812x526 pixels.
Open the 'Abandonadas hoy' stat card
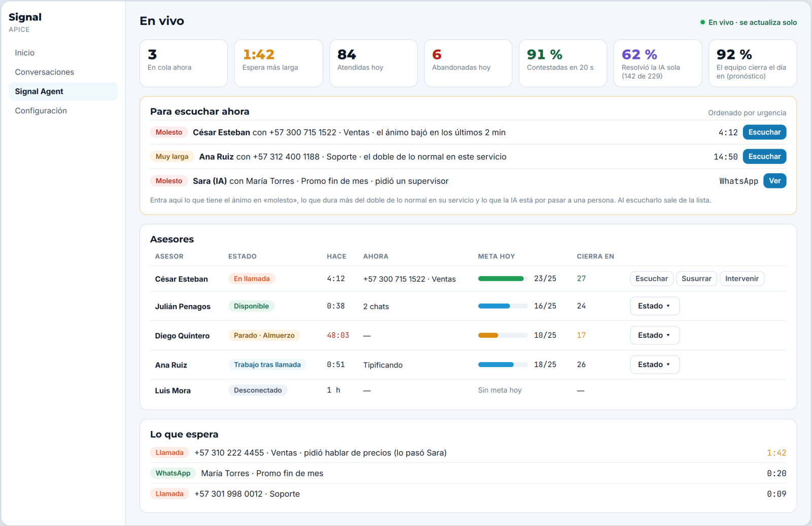click(468, 63)
